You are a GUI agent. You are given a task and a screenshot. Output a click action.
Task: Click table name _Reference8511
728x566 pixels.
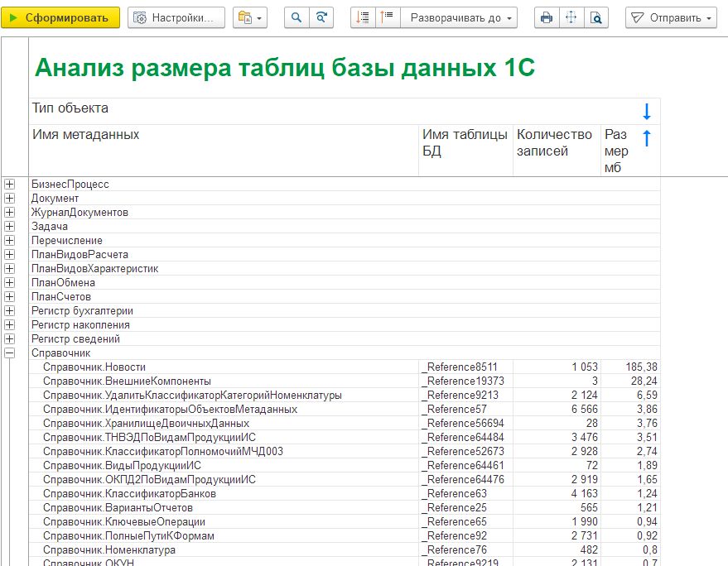coord(459,367)
